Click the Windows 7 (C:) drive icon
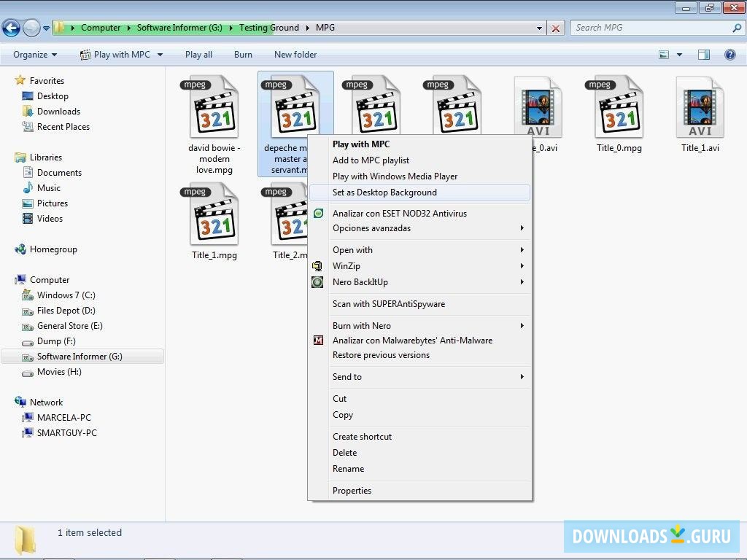The image size is (747, 560). point(28,295)
